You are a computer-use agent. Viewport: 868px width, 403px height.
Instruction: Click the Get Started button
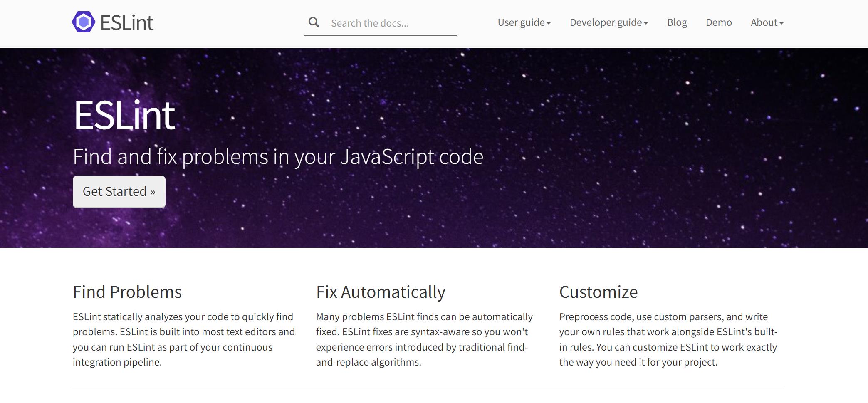[x=119, y=192]
